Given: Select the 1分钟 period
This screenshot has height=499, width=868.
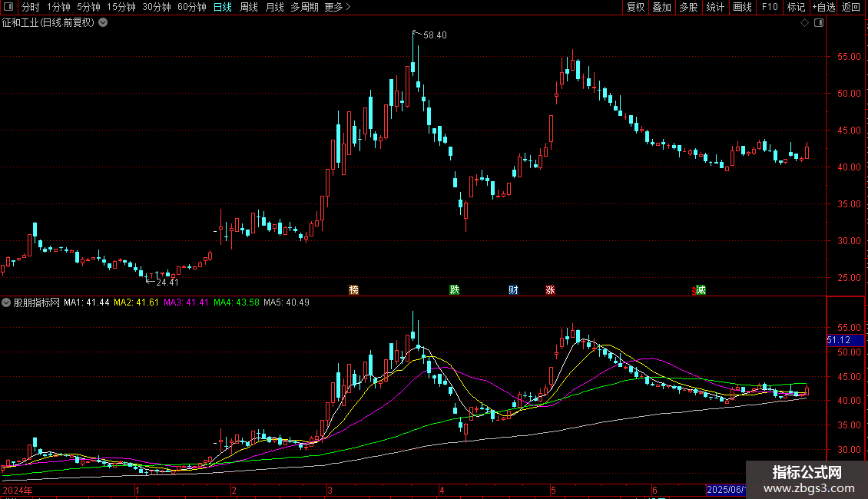Looking at the screenshot, I should tap(58, 7).
